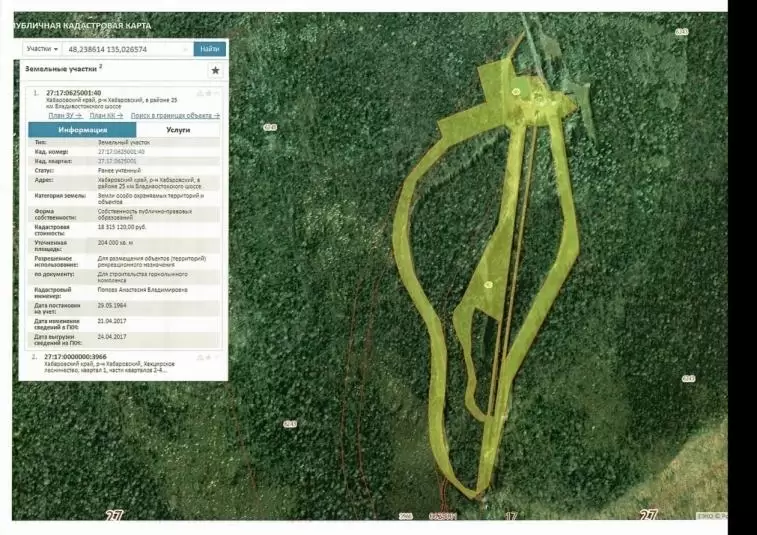Open the Участки search type dropdown

coord(42,48)
